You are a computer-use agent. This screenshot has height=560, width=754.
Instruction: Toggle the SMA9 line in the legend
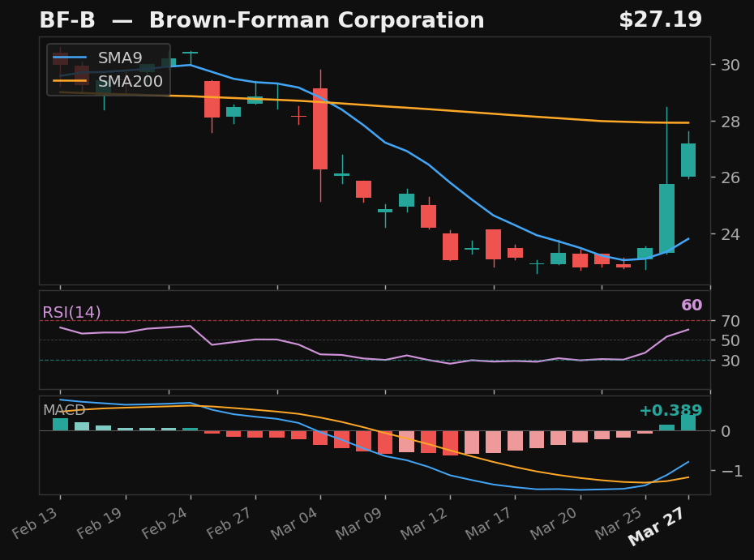(x=118, y=58)
